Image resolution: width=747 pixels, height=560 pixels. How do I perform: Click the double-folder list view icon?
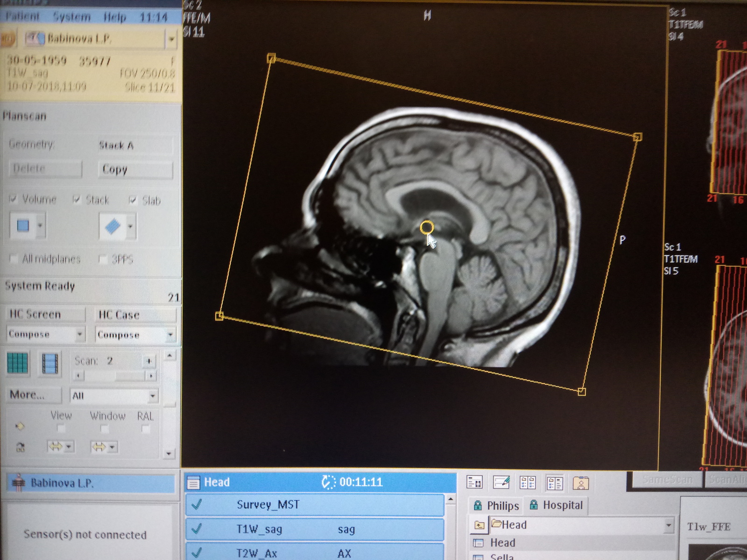(x=528, y=483)
